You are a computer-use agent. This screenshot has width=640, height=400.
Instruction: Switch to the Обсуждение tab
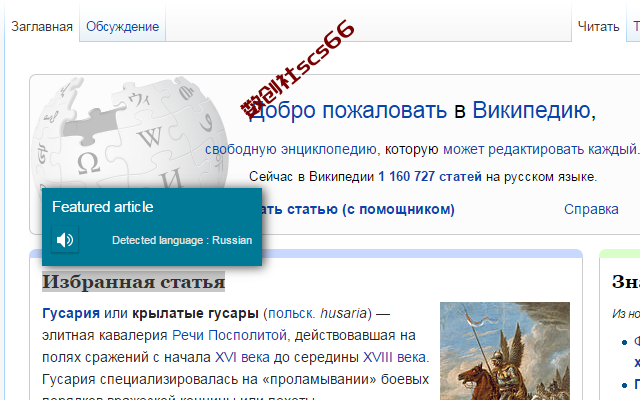coord(122,27)
